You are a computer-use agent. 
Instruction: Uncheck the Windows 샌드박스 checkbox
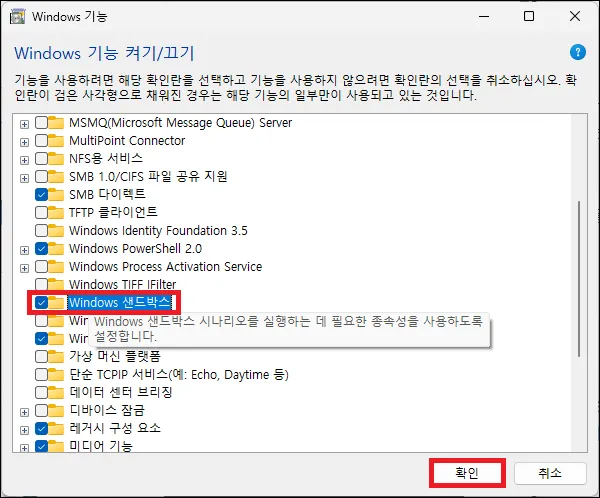click(x=41, y=302)
